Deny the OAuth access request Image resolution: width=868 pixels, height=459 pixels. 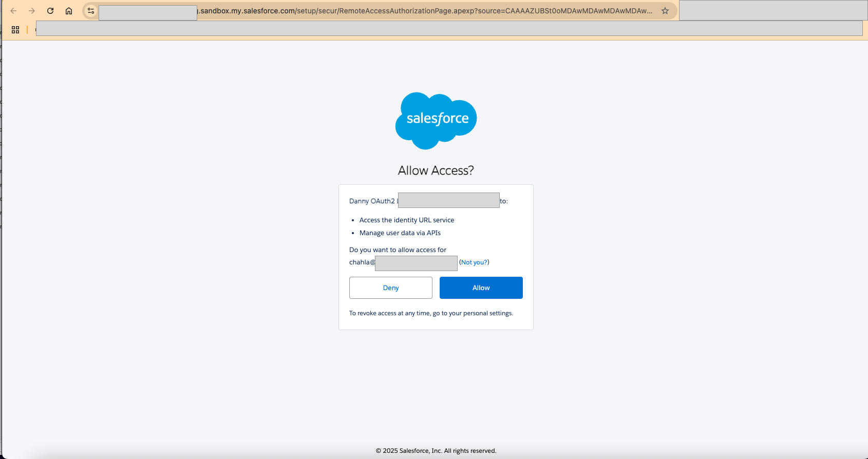391,288
